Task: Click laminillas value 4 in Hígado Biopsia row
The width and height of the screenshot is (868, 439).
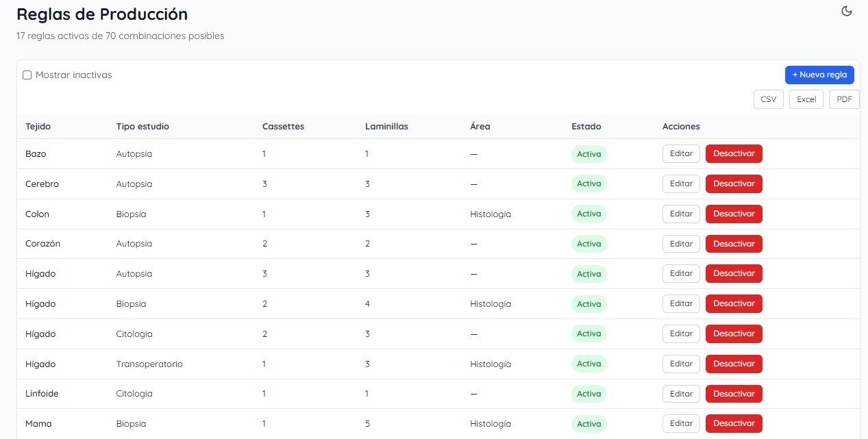Action: (x=368, y=304)
